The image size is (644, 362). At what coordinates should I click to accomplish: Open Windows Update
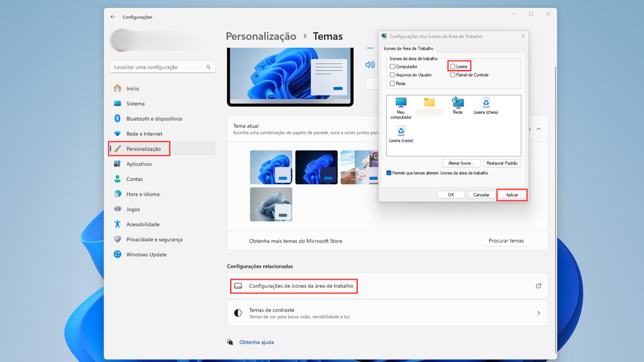[x=163, y=255]
